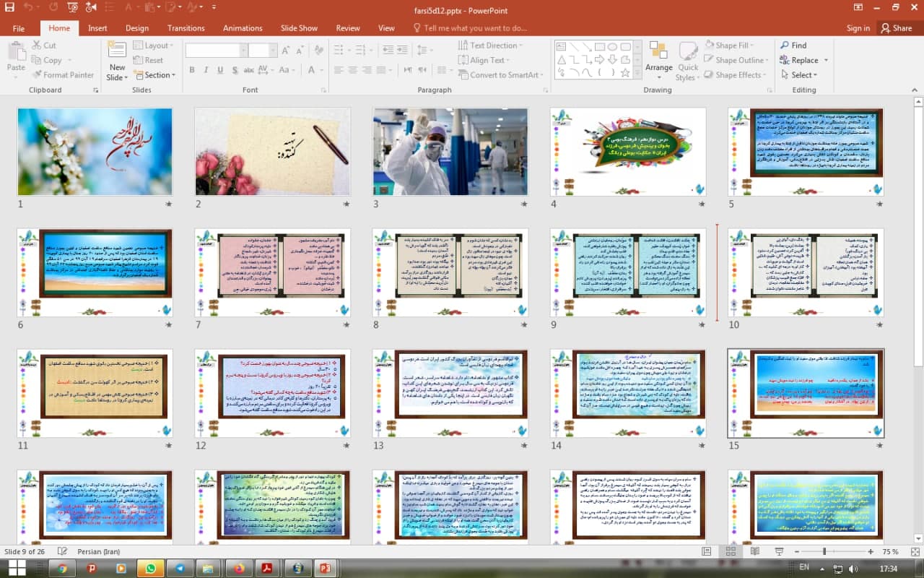Click the Undo arrow in title bar

tap(27, 8)
